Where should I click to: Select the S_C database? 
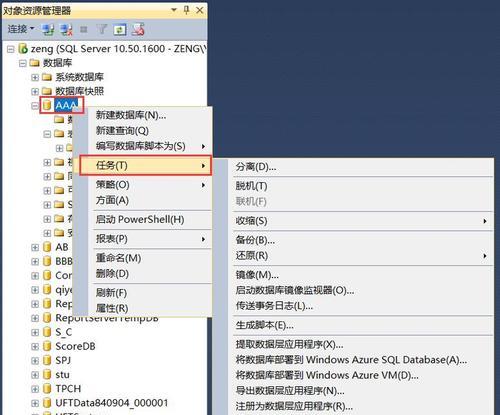(63, 332)
